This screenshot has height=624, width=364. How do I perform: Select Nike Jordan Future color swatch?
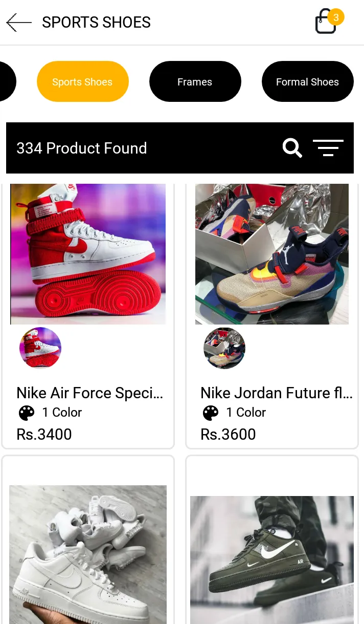pyautogui.click(x=224, y=348)
